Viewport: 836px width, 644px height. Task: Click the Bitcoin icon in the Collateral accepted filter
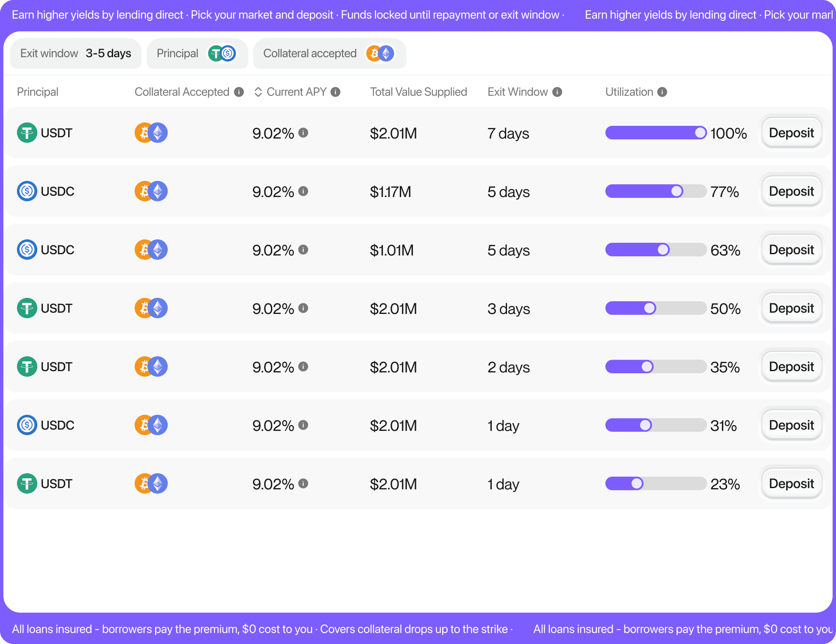tap(373, 53)
